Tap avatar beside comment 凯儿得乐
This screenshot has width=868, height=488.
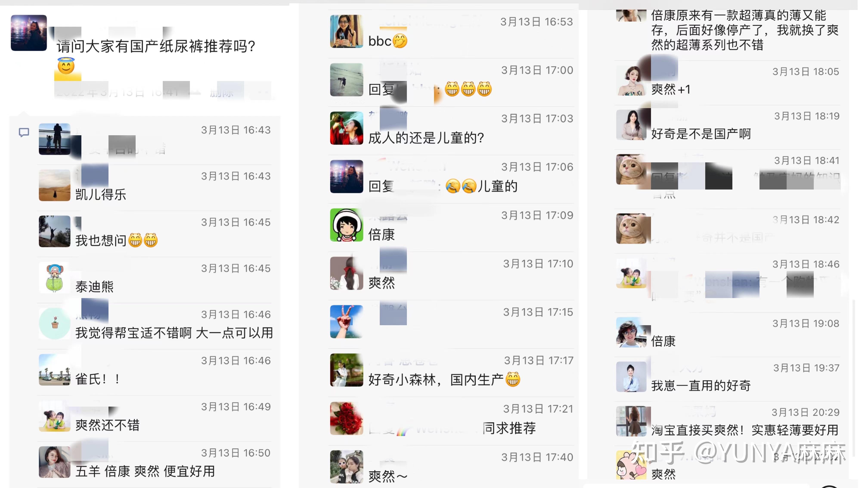[x=54, y=185]
